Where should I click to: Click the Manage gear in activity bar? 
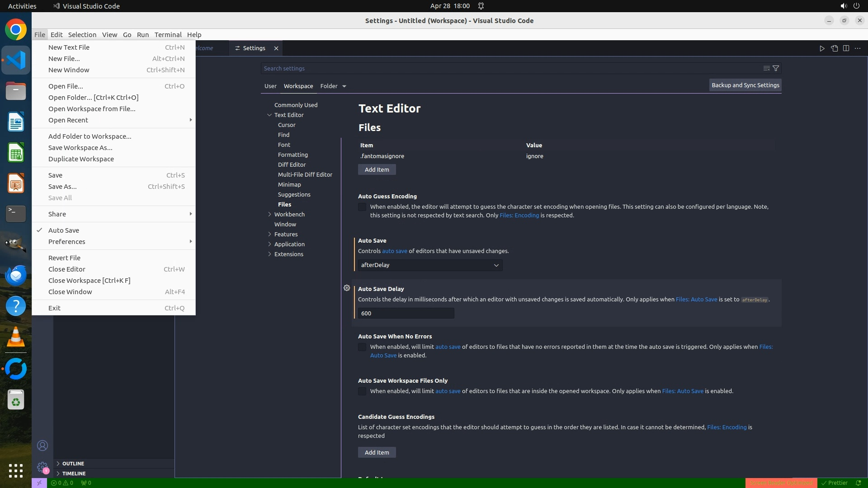[x=42, y=467]
